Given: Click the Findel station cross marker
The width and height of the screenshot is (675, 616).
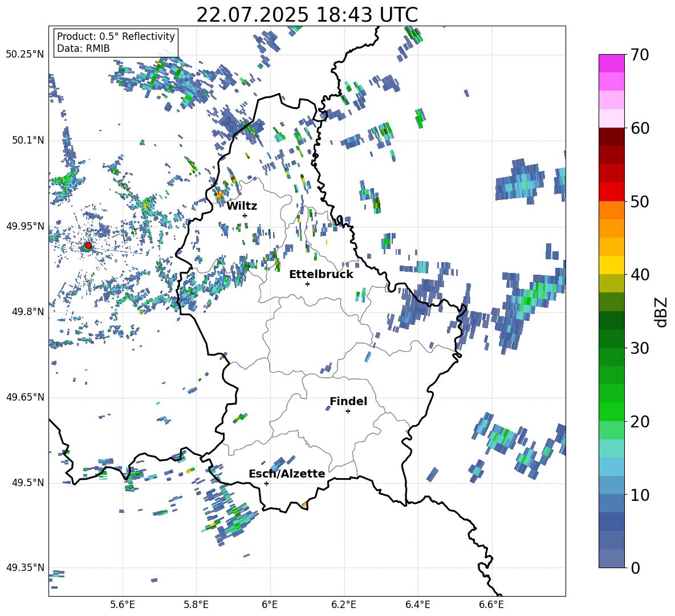Looking at the screenshot, I should click(x=348, y=411).
